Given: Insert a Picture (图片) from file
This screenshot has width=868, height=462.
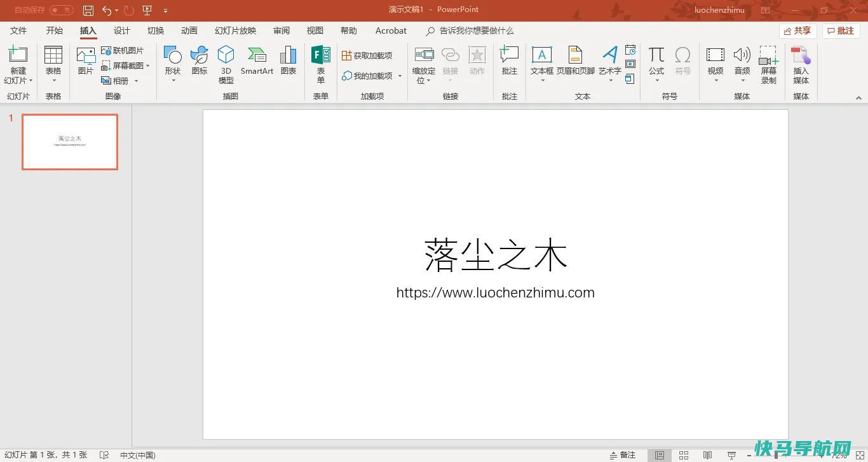Looking at the screenshot, I should [86, 62].
